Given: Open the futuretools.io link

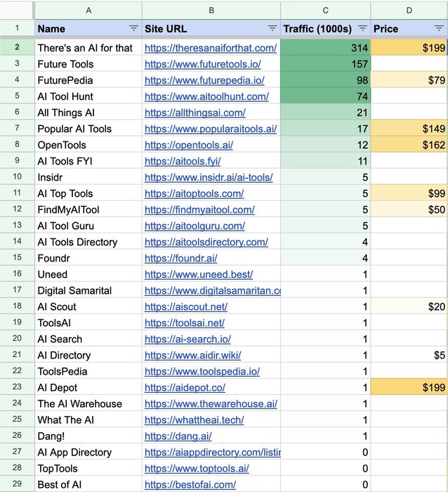Looking at the screenshot, I should (202, 65).
